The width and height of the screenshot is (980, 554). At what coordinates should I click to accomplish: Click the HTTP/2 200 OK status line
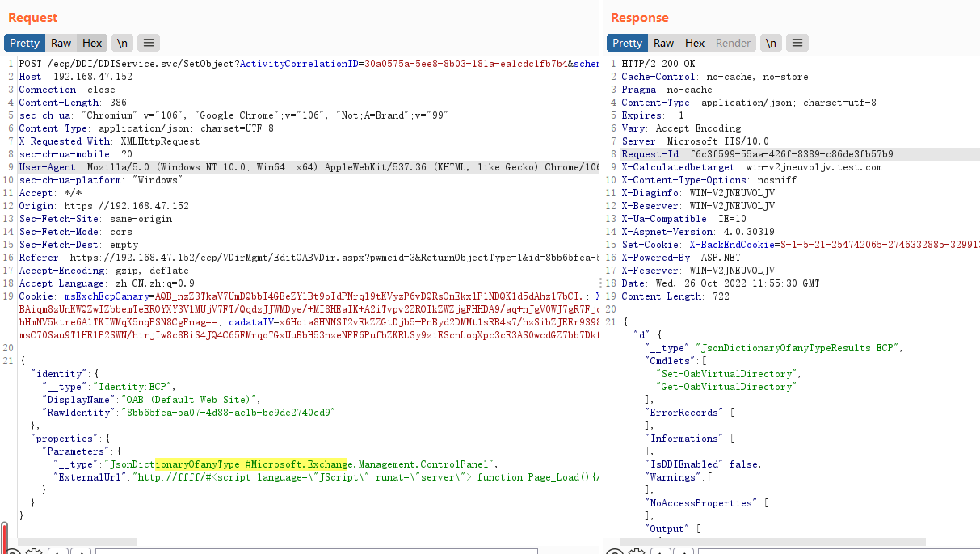658,64
